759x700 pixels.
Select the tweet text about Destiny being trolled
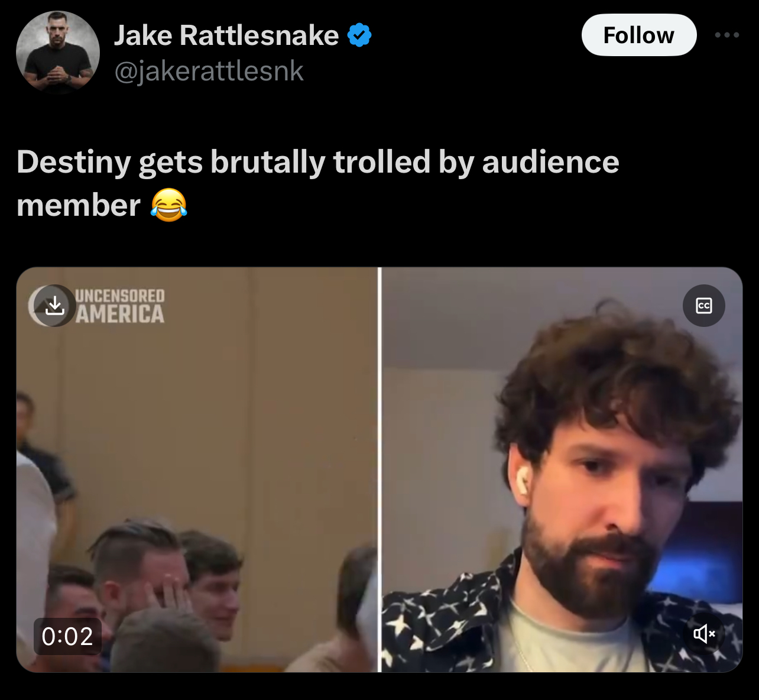pyautogui.click(x=318, y=183)
